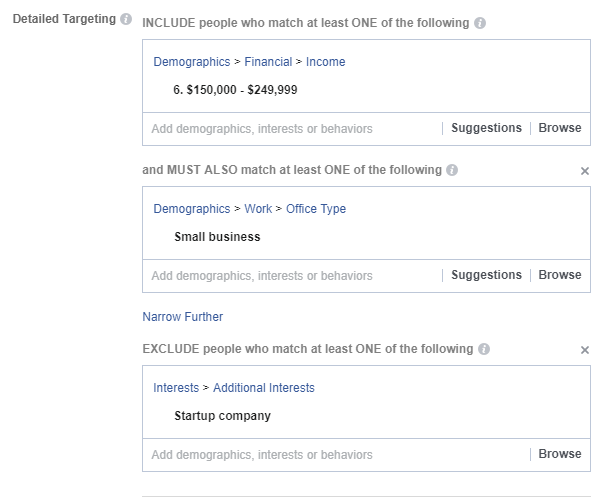Open Suggestions in the Income include box
This screenshot has width=607, height=504.
click(x=486, y=128)
